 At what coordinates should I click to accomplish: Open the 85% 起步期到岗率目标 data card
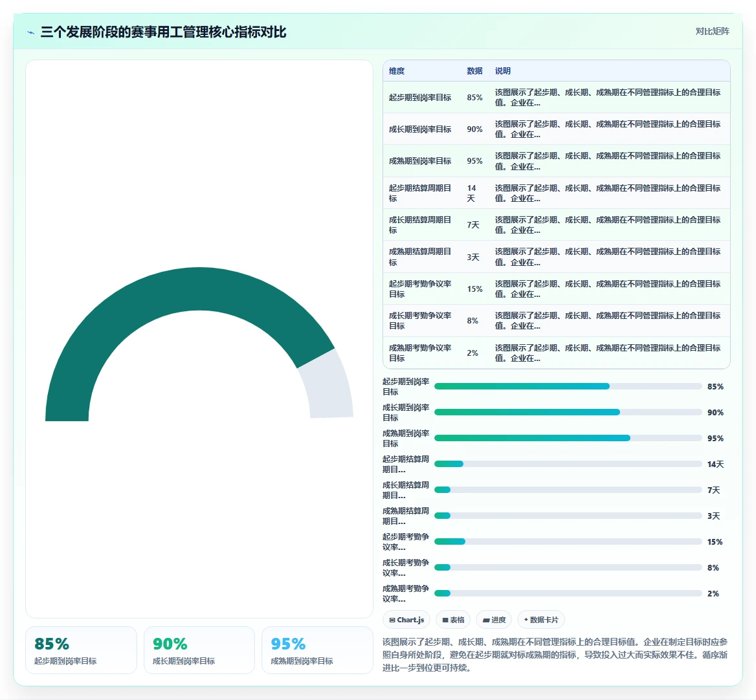pos(81,650)
